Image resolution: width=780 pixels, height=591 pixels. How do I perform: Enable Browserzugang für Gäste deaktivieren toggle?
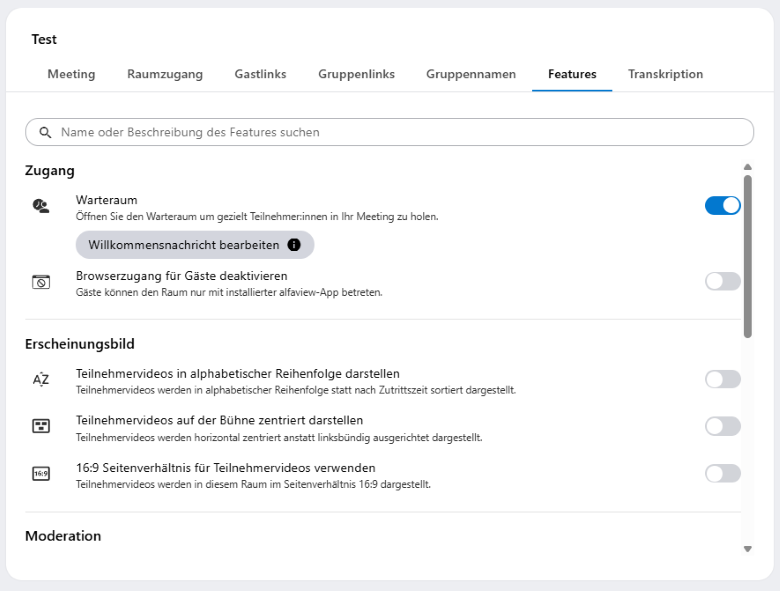(722, 281)
